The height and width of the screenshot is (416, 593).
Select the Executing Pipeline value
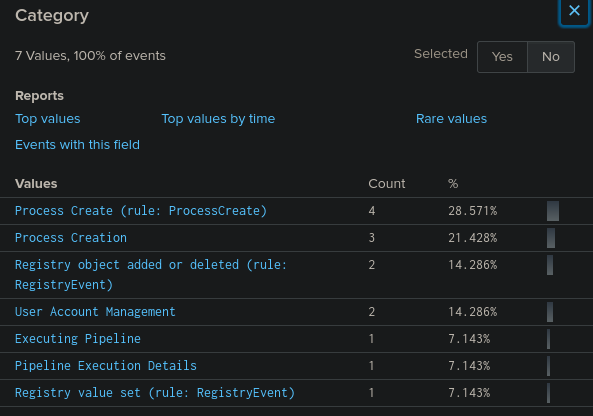[78, 339]
